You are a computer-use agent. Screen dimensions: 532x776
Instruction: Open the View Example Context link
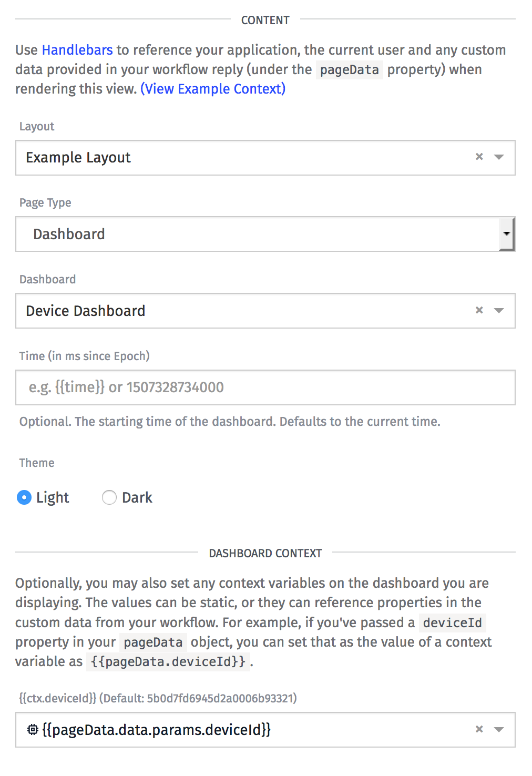(x=213, y=89)
